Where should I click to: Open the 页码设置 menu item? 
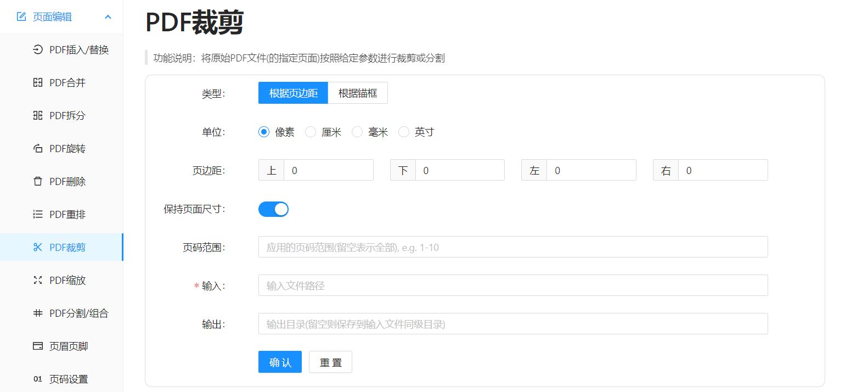[61, 379]
